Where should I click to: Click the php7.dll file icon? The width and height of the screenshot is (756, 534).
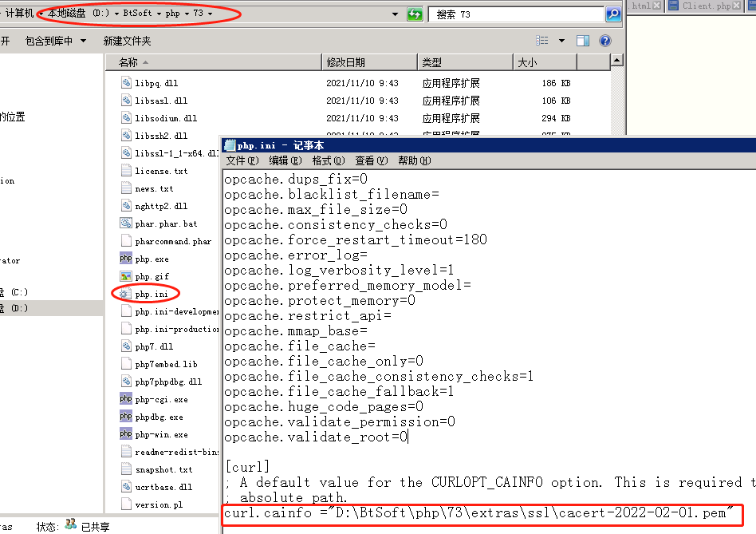click(126, 346)
